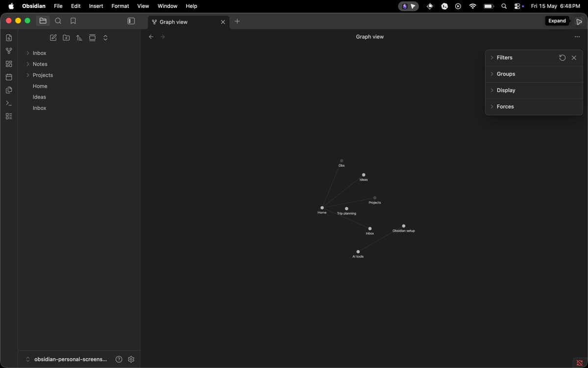Viewport: 588px width, 368px height.
Task: Open the View menu
Action: [143, 6]
